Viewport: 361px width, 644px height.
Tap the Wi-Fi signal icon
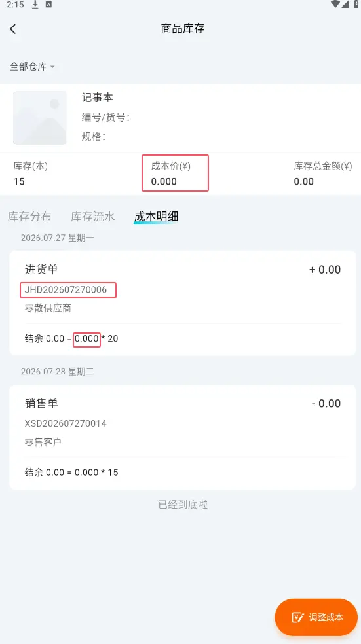tap(335, 4)
